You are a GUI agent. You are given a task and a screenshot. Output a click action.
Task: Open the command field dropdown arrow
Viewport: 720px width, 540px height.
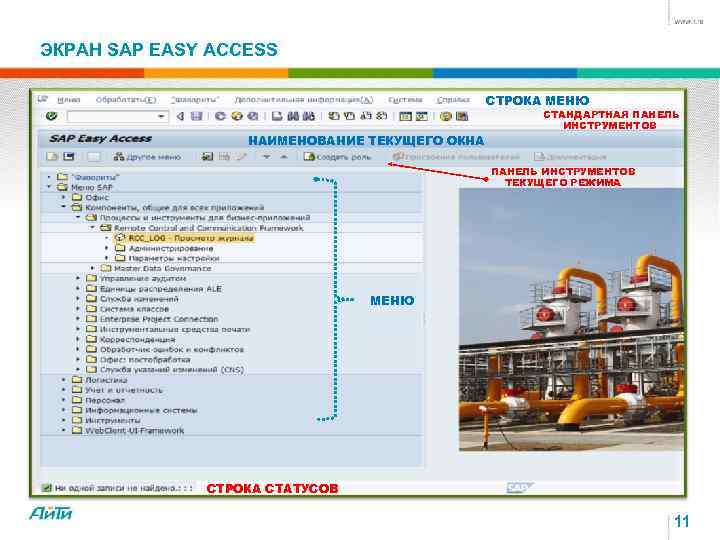(161, 116)
